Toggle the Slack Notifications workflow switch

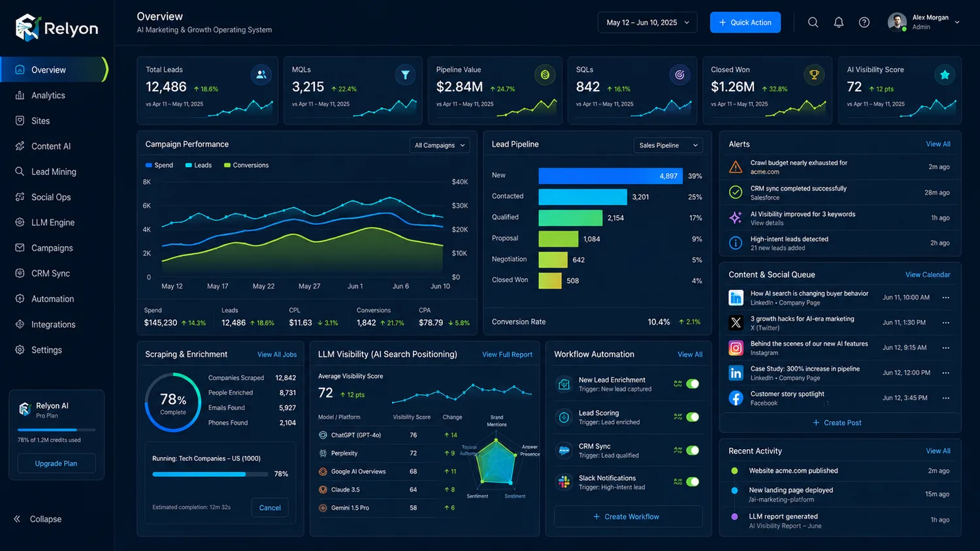(693, 482)
